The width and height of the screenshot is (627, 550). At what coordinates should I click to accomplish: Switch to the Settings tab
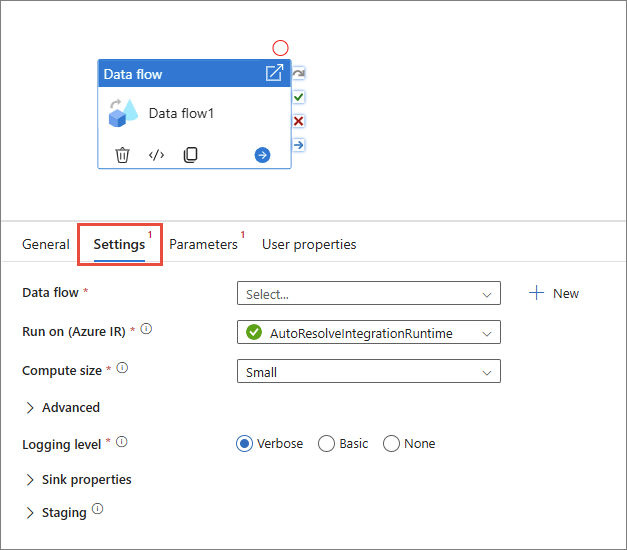[120, 244]
